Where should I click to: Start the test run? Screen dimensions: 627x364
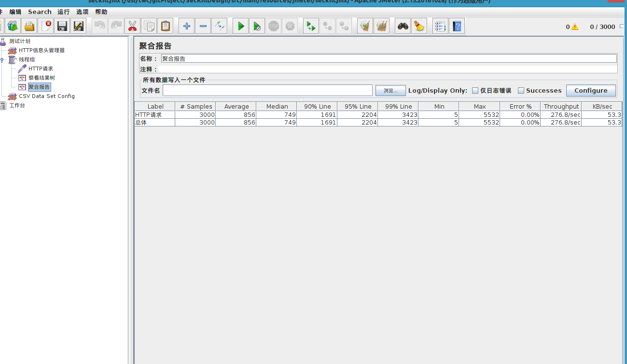click(240, 26)
